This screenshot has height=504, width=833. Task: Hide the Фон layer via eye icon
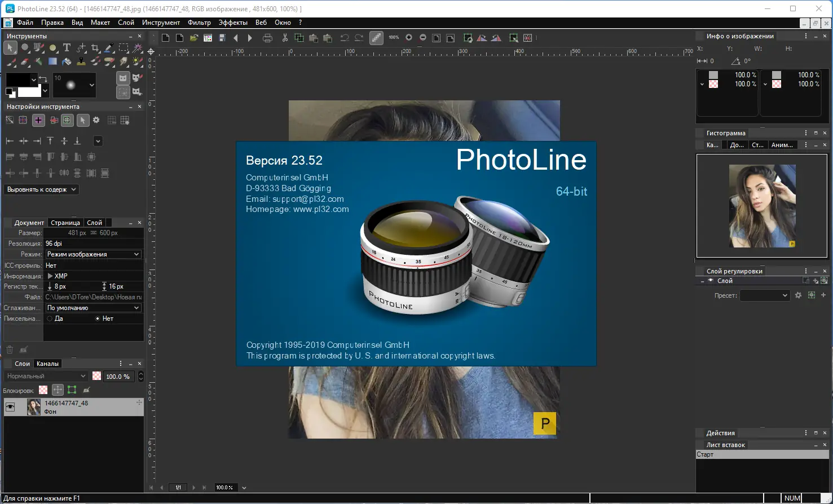pos(10,407)
